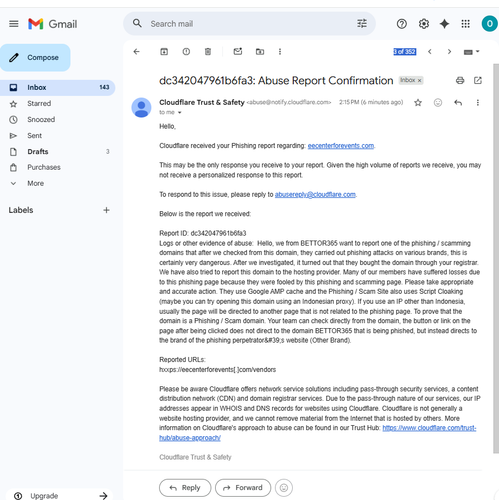Click the Labels heading
The width and height of the screenshot is (499, 500).
21,210
